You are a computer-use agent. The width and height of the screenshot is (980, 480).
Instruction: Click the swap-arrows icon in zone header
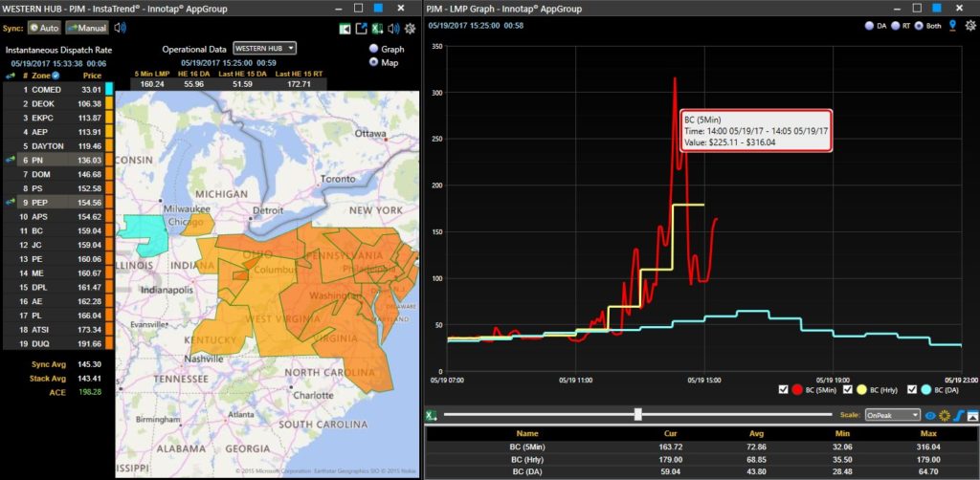[x=11, y=76]
